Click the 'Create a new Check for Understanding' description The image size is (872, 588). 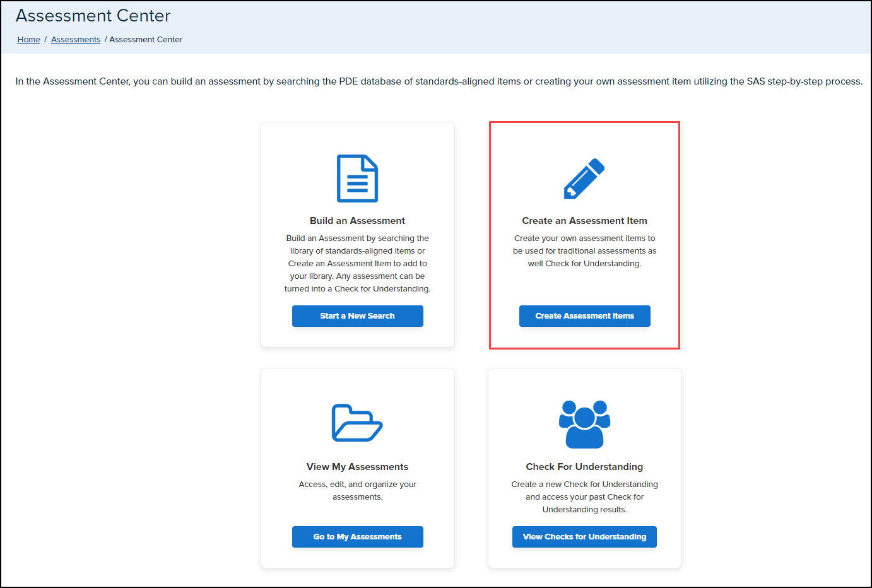point(584,497)
